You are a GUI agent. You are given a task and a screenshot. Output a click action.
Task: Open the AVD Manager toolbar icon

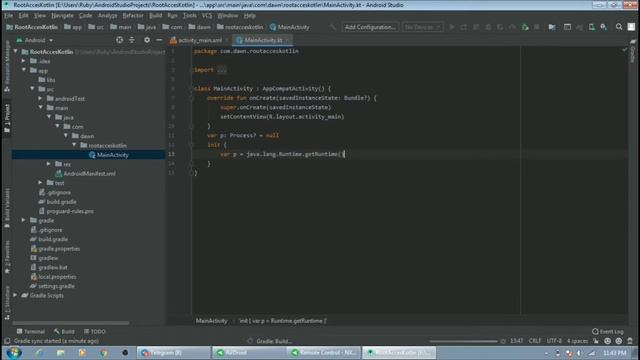tap(591, 27)
